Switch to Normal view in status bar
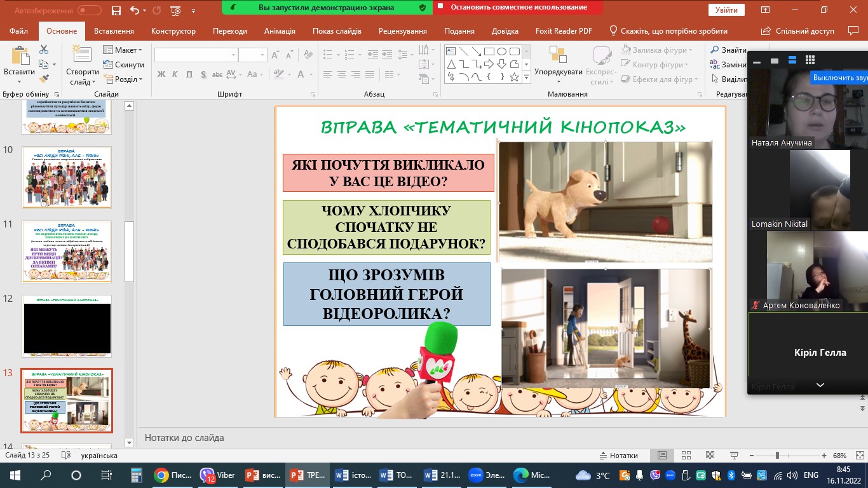Viewport: 868px width, 488px height. (662, 456)
